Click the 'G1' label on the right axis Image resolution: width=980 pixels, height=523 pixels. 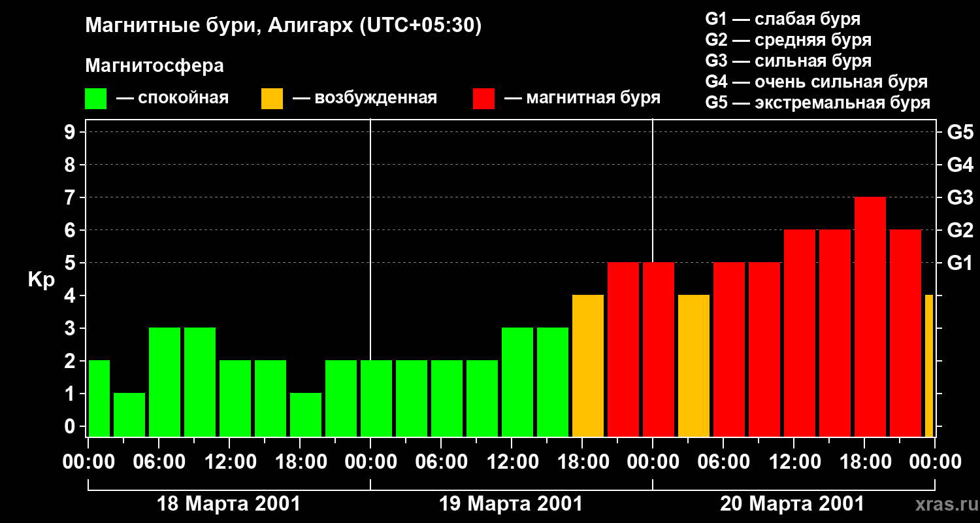pos(960,263)
